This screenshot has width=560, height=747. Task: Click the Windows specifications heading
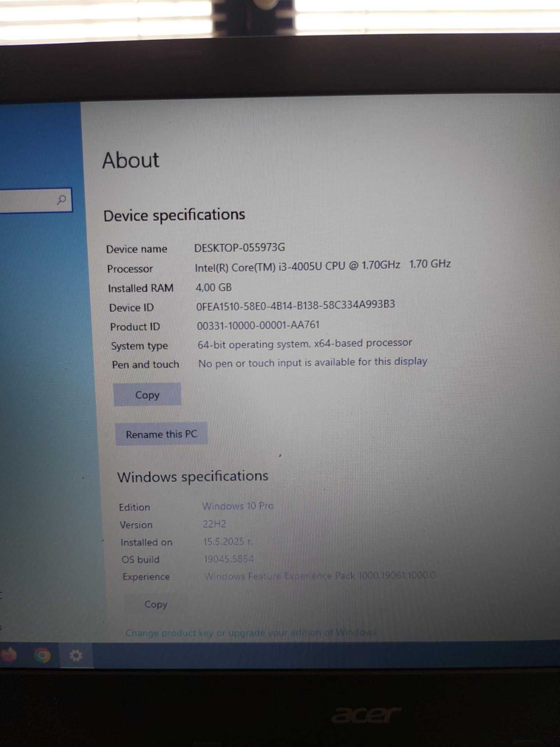[192, 476]
